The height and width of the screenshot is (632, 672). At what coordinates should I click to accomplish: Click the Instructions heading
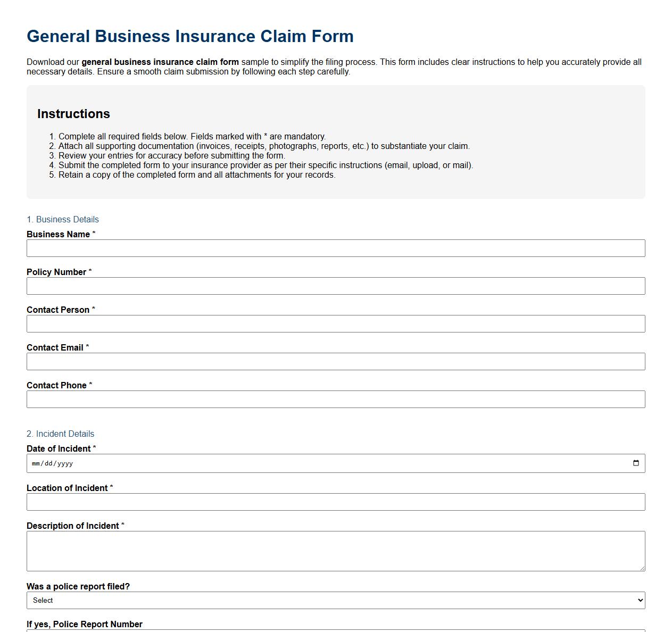point(73,113)
